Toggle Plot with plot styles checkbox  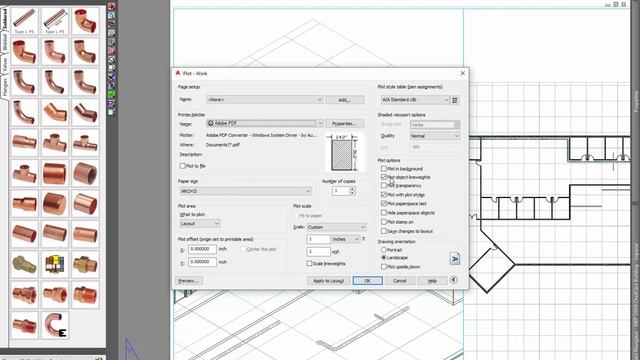(x=384, y=195)
